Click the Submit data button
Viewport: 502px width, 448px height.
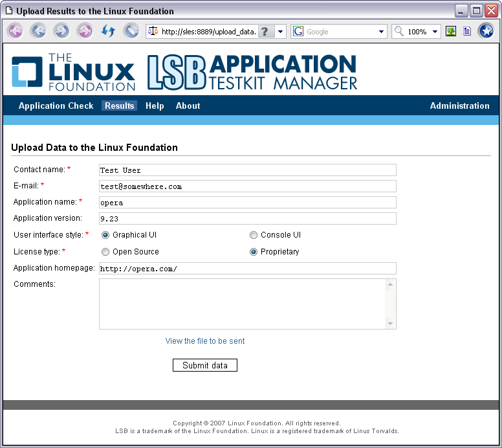pyautogui.click(x=205, y=365)
